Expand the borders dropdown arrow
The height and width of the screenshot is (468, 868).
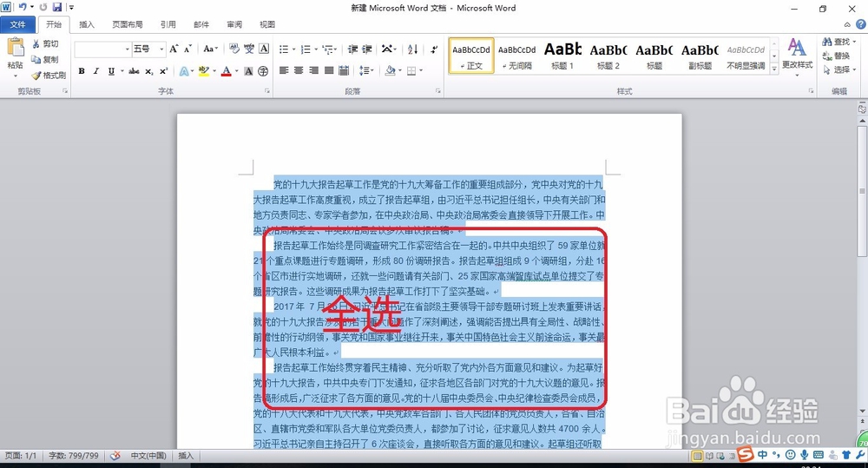tap(421, 70)
